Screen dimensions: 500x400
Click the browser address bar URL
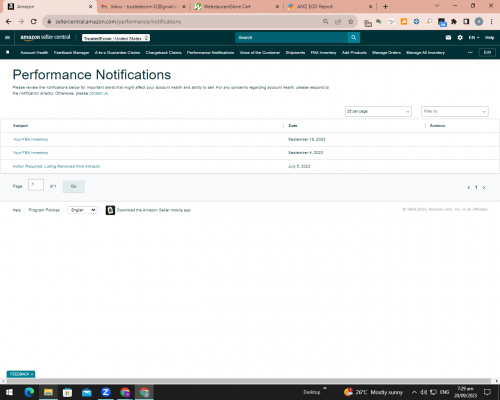point(118,22)
